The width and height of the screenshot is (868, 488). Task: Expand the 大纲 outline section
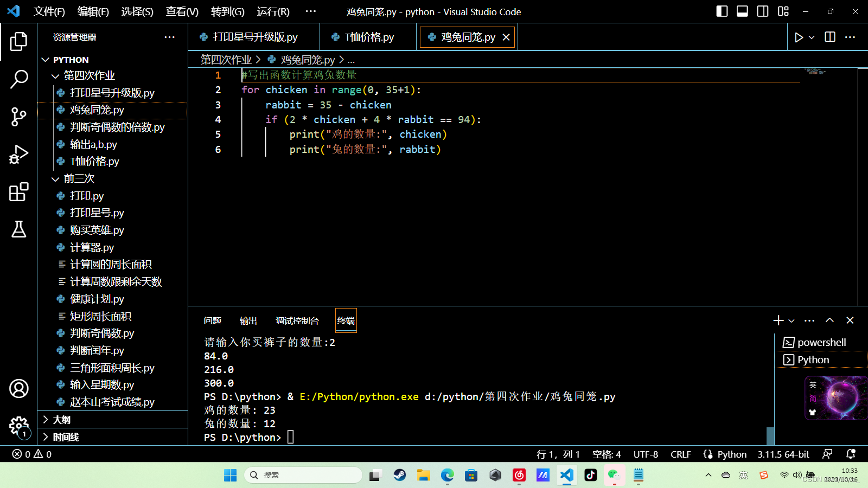tap(113, 420)
